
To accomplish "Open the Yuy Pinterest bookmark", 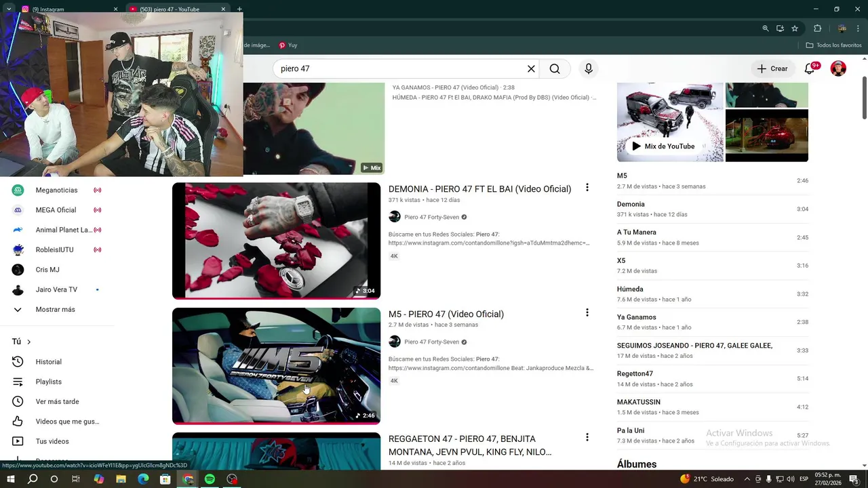I will 288,45.
